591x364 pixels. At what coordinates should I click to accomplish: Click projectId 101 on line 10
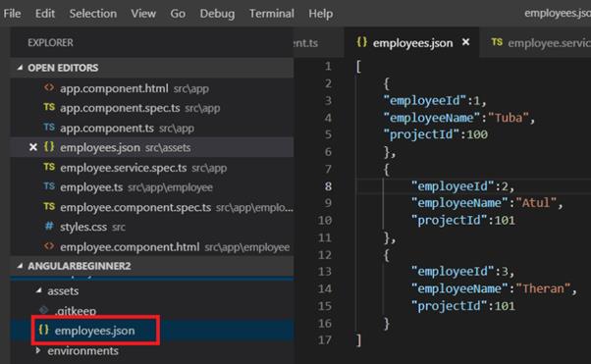pos(505,220)
